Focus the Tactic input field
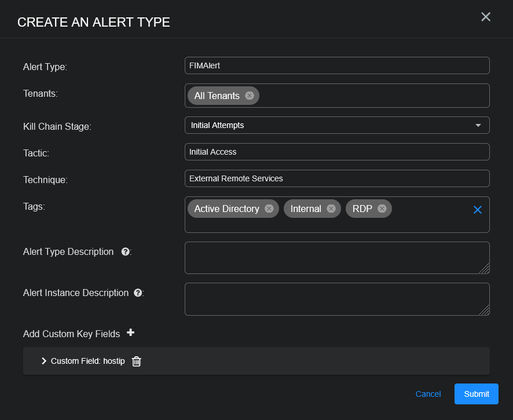The width and height of the screenshot is (513, 420). [337, 152]
